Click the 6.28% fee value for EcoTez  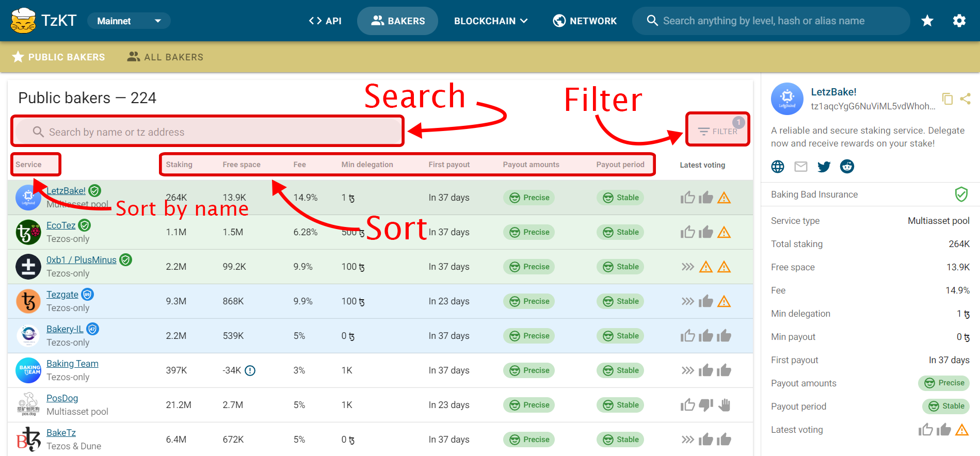(306, 232)
